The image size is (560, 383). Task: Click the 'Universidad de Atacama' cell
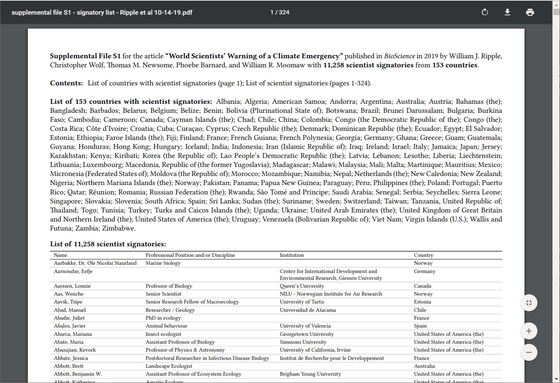(x=308, y=310)
